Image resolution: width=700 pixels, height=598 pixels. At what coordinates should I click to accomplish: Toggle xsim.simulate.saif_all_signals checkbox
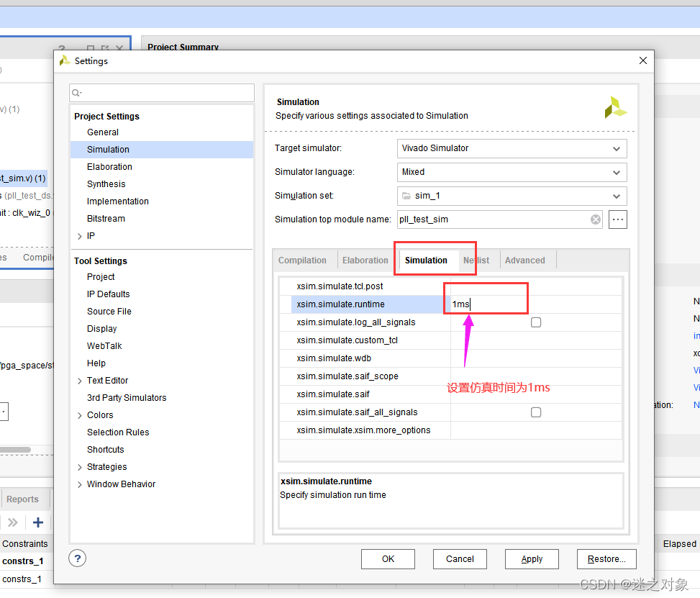536,412
